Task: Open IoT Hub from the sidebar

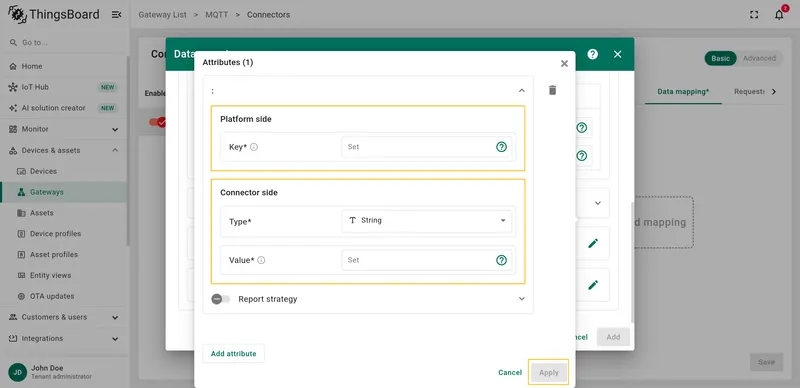Action: tap(63, 87)
